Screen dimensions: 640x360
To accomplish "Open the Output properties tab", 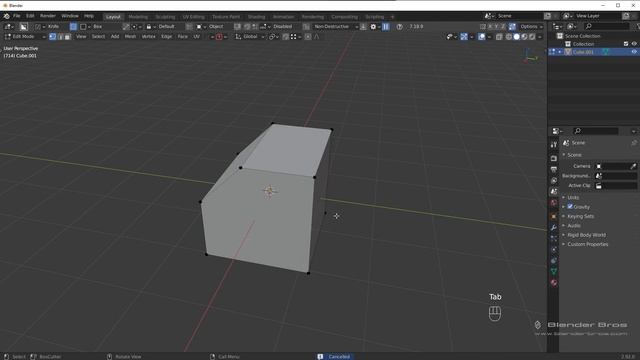I will click(x=553, y=169).
